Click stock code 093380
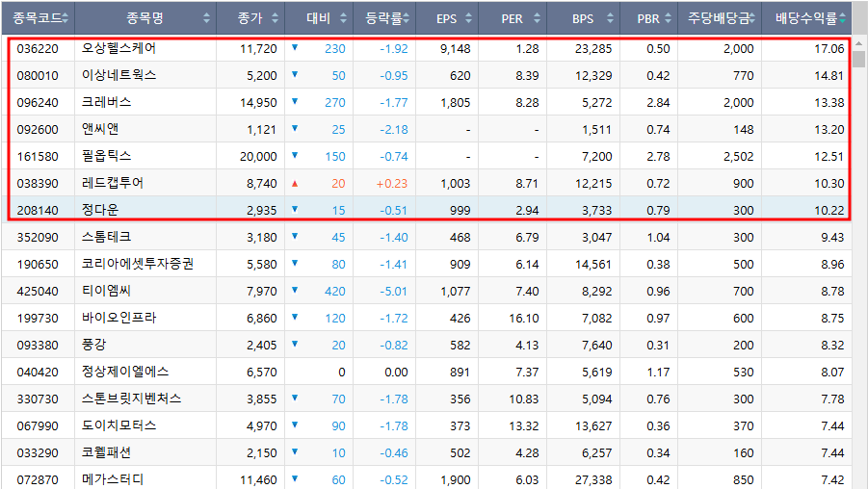Screen dimensions: 868x489 38,346
